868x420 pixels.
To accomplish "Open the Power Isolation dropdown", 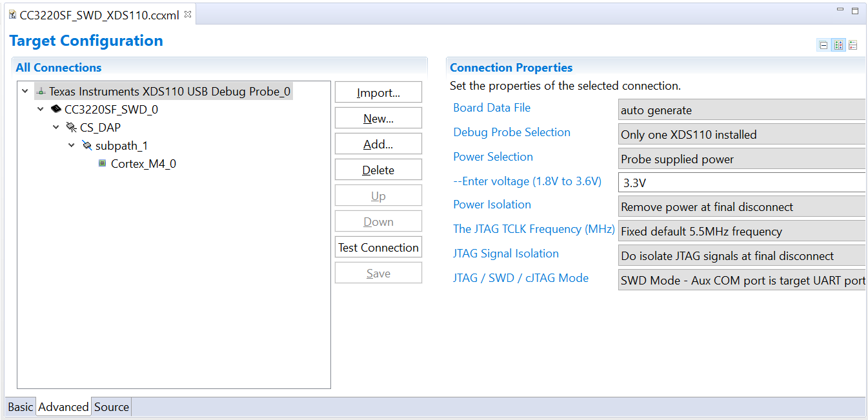I will 742,206.
